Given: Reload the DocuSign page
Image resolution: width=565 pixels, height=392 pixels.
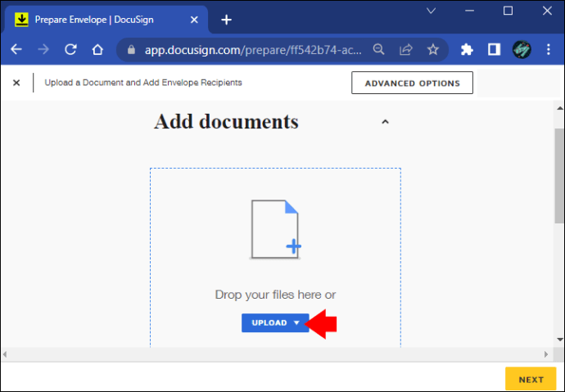Looking at the screenshot, I should point(70,49).
